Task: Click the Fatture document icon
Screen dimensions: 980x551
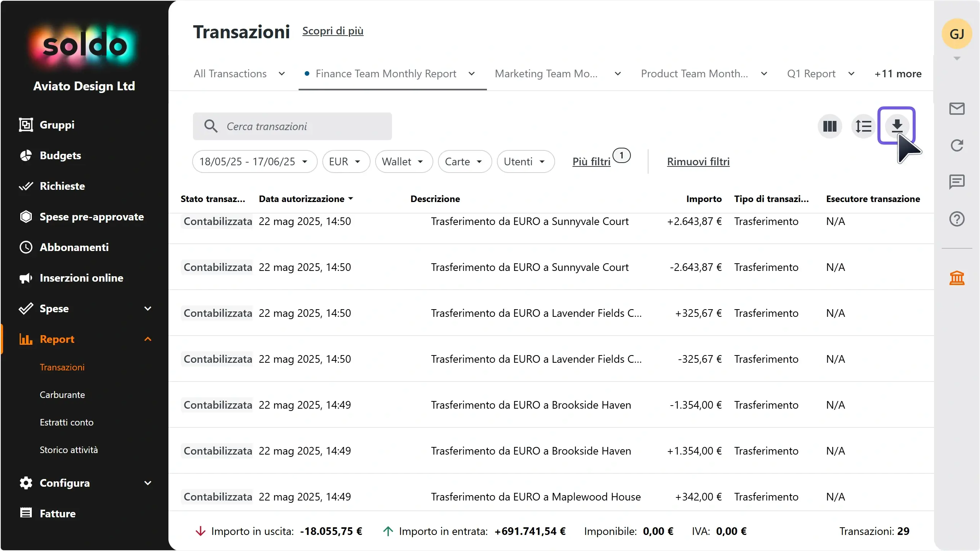Action: 26,513
